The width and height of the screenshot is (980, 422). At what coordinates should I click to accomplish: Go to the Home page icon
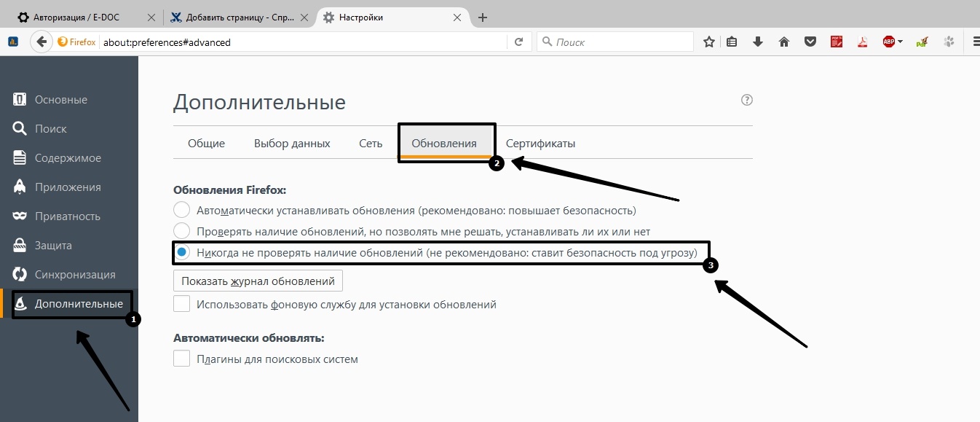784,42
